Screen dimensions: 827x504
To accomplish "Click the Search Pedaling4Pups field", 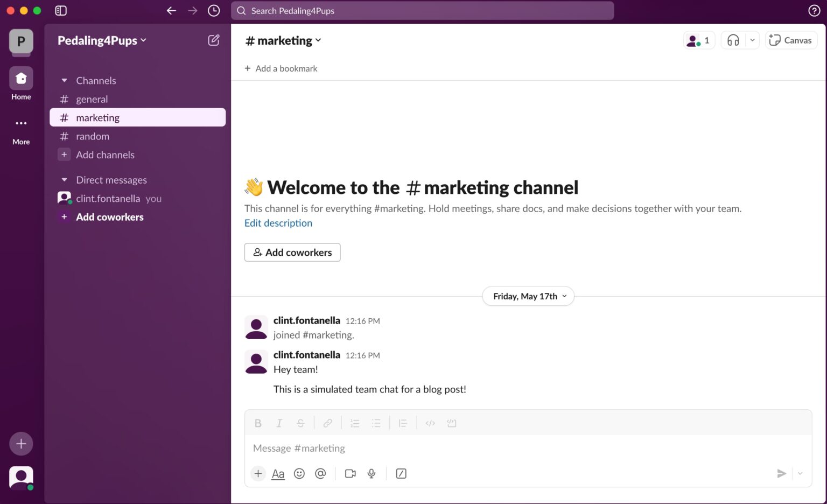I will [x=422, y=11].
